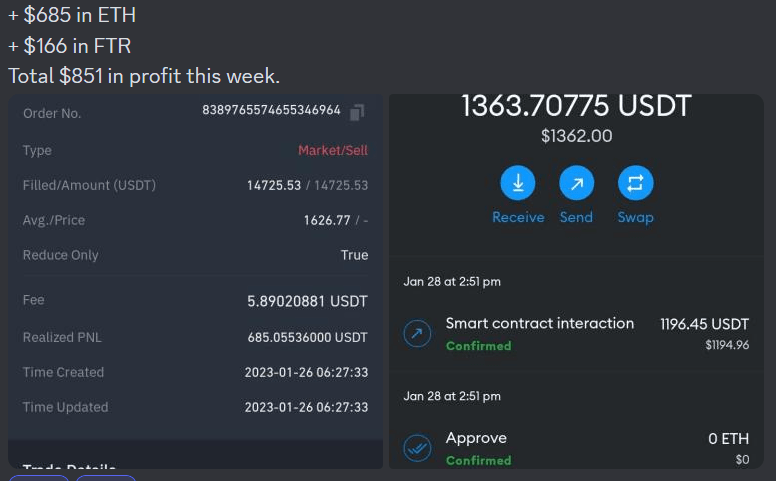
Task: Click the Avg./Price label
Action: coord(54,220)
